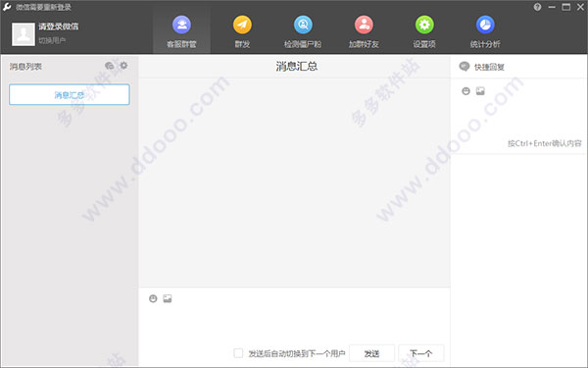Viewport: 588px width, 368px height.
Task: Click the emoji icon above message input
Action: click(x=153, y=298)
